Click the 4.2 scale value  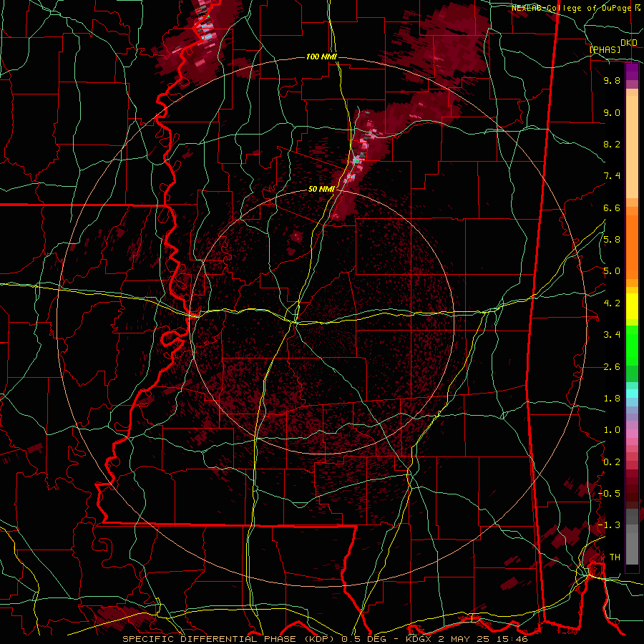(612, 303)
